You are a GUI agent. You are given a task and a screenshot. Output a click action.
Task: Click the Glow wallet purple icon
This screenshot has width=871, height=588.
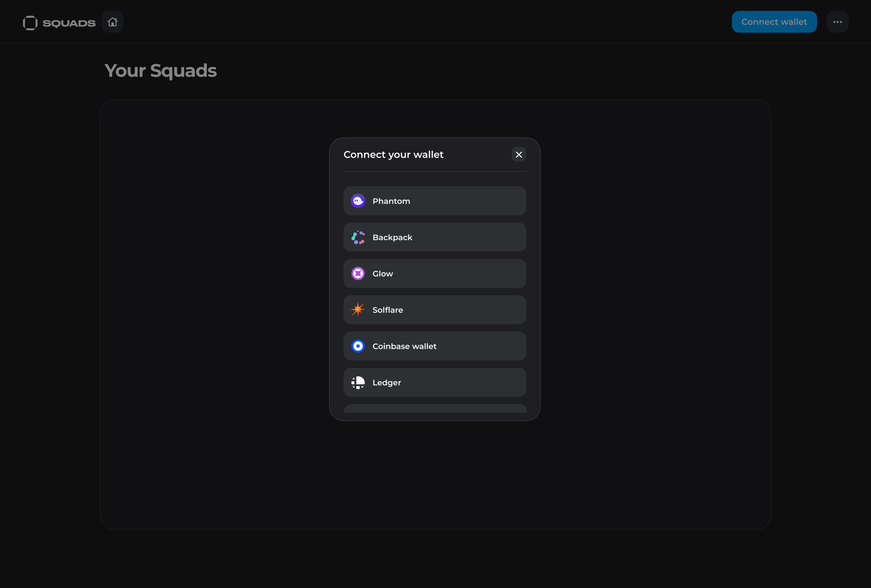pyautogui.click(x=358, y=273)
